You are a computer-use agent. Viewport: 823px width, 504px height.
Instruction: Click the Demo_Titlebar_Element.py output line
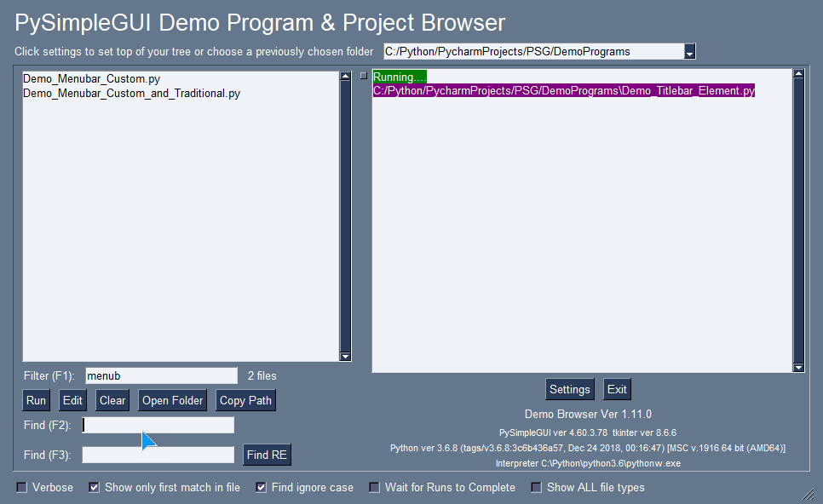[x=562, y=90]
